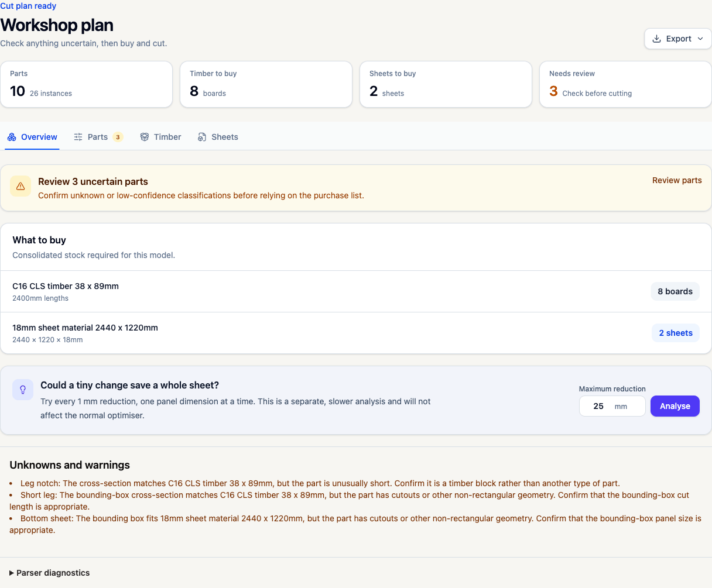This screenshot has height=588, width=712.
Task: Open the Export dropdown menu
Action: click(x=678, y=39)
